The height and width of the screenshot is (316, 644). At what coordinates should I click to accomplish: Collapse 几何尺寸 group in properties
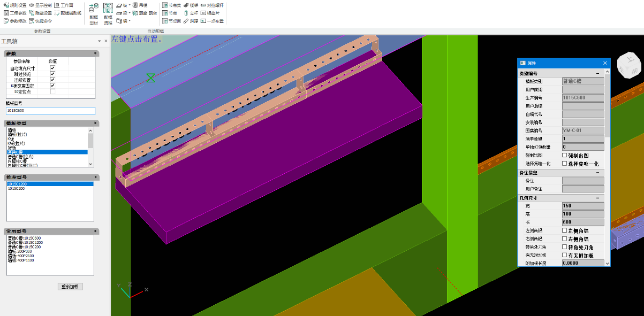[x=597, y=198]
